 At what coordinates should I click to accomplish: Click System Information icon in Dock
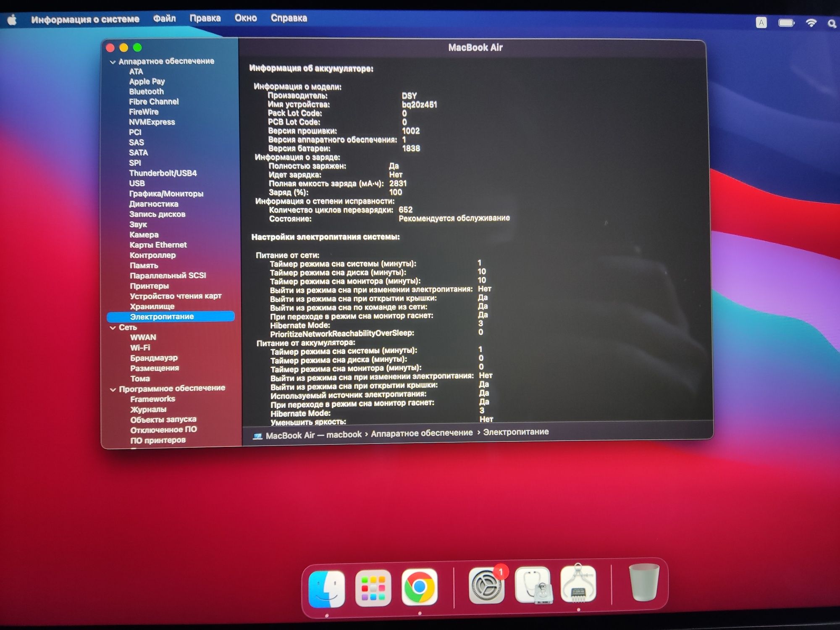(578, 583)
